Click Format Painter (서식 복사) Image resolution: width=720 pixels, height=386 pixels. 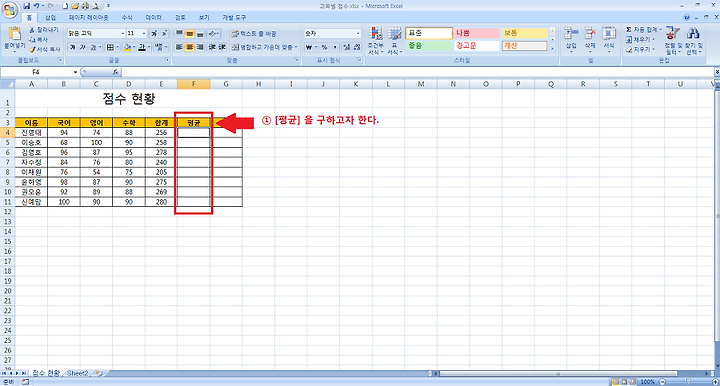(45, 49)
